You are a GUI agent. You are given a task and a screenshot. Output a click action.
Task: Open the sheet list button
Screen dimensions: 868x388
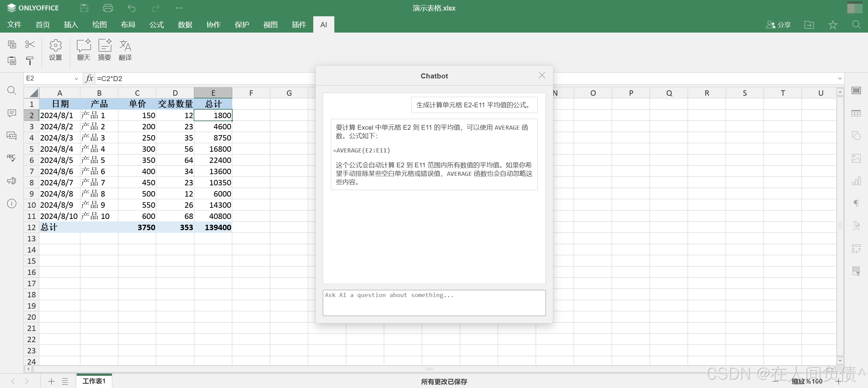pos(65,381)
